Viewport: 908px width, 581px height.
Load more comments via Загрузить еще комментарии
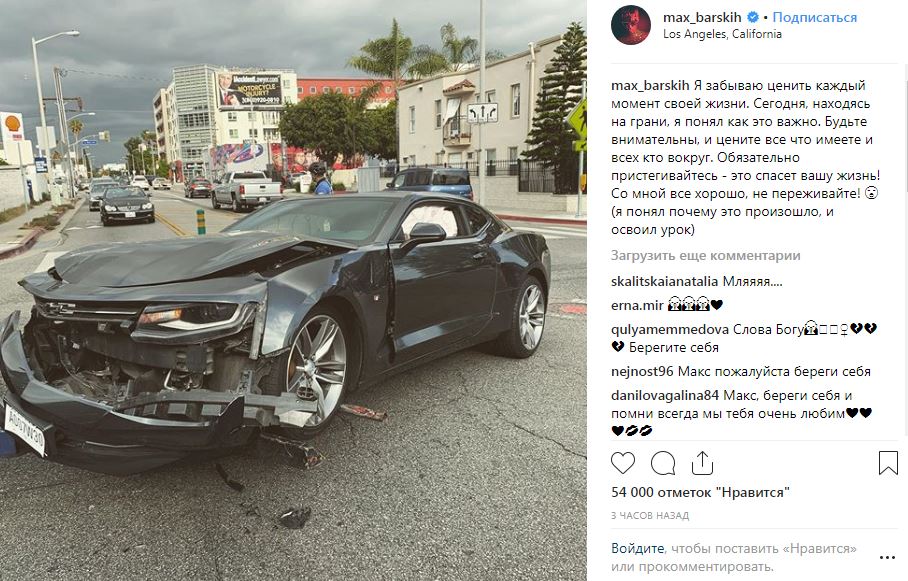(x=705, y=255)
